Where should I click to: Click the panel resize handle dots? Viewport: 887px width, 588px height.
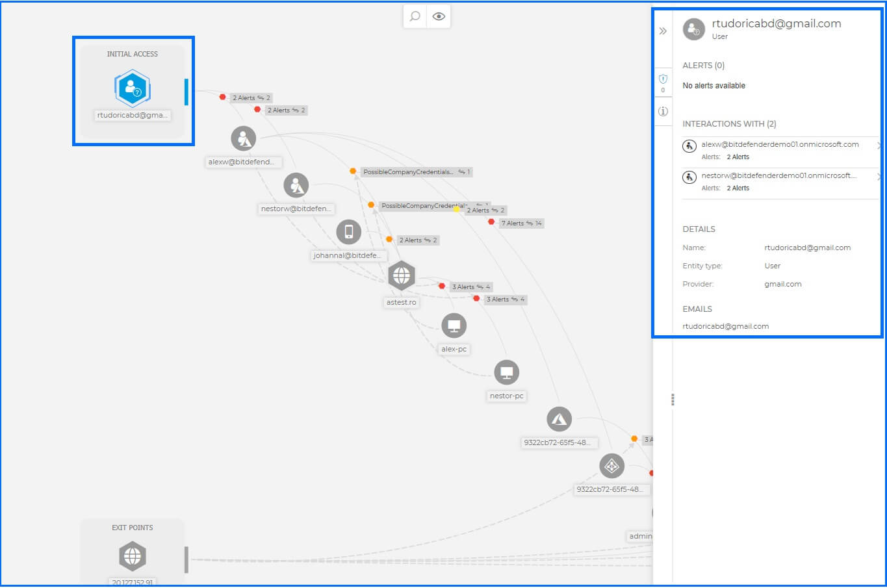click(673, 400)
